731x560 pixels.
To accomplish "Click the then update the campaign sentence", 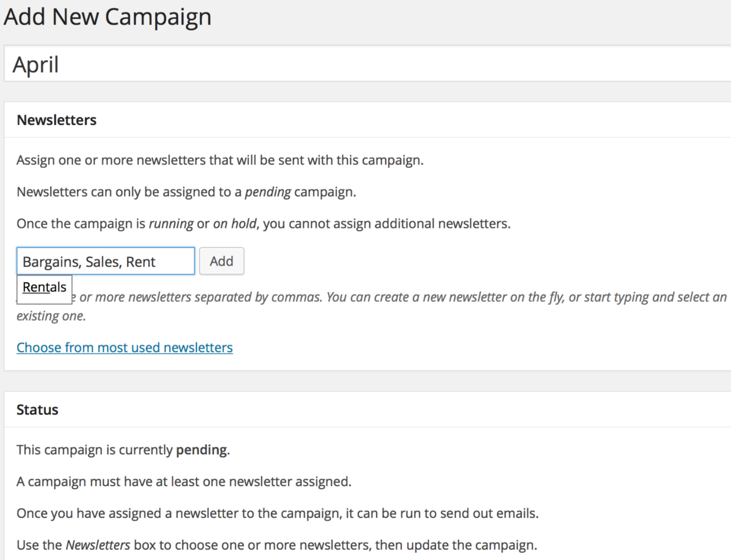I will pyautogui.click(x=456, y=545).
